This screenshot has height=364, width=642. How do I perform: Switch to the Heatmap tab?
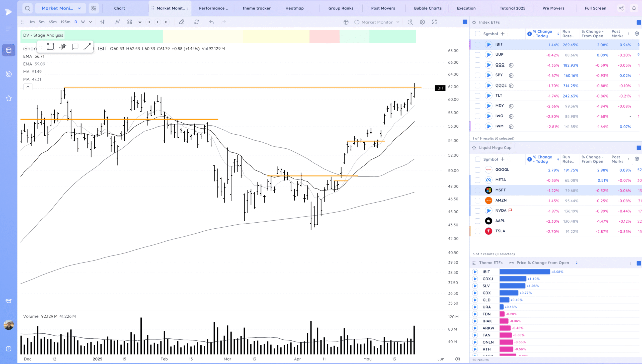pyautogui.click(x=294, y=8)
